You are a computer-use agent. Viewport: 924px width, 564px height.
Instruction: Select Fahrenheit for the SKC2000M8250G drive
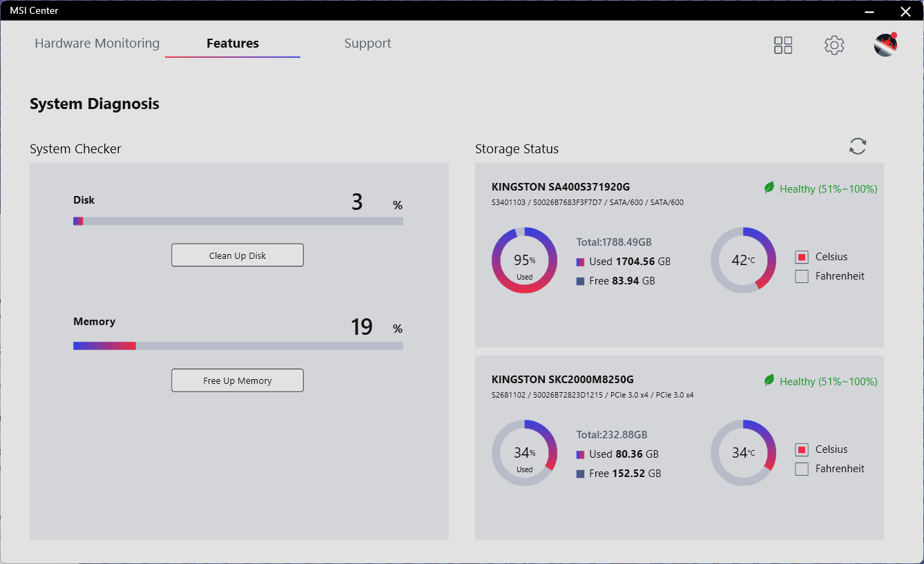pyautogui.click(x=802, y=469)
